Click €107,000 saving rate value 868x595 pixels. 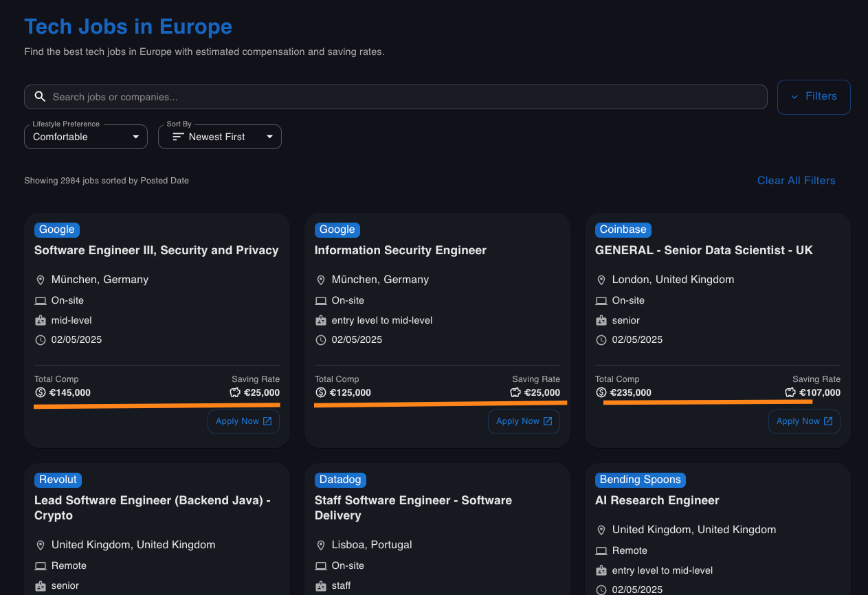click(x=820, y=393)
